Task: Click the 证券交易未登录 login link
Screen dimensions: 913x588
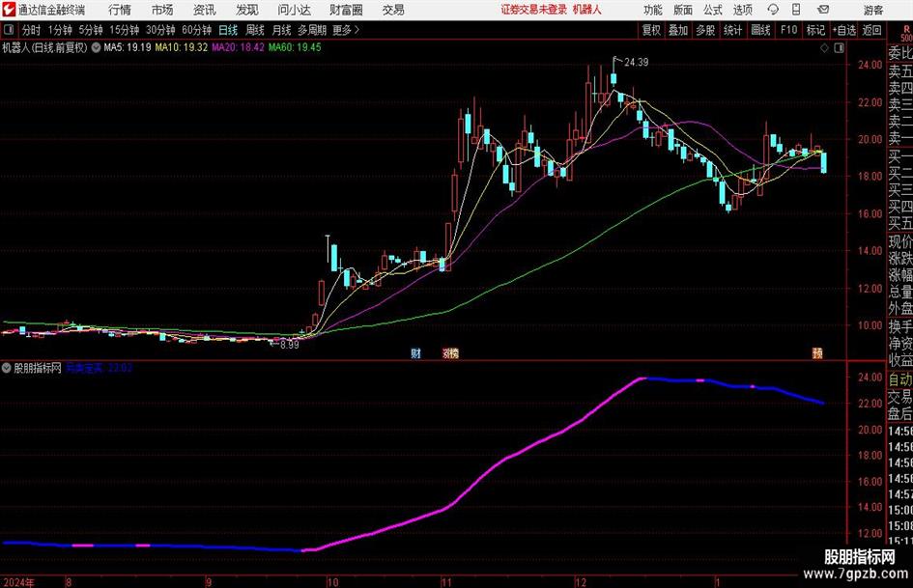Action: click(x=534, y=10)
